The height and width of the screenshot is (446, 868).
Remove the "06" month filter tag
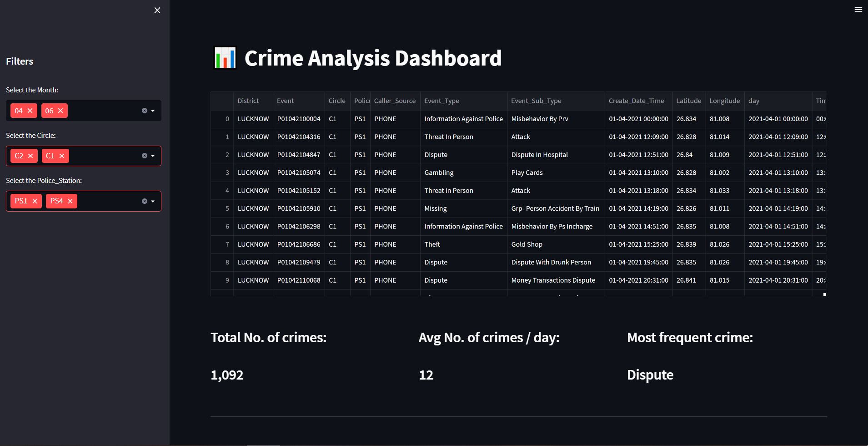[60, 110]
